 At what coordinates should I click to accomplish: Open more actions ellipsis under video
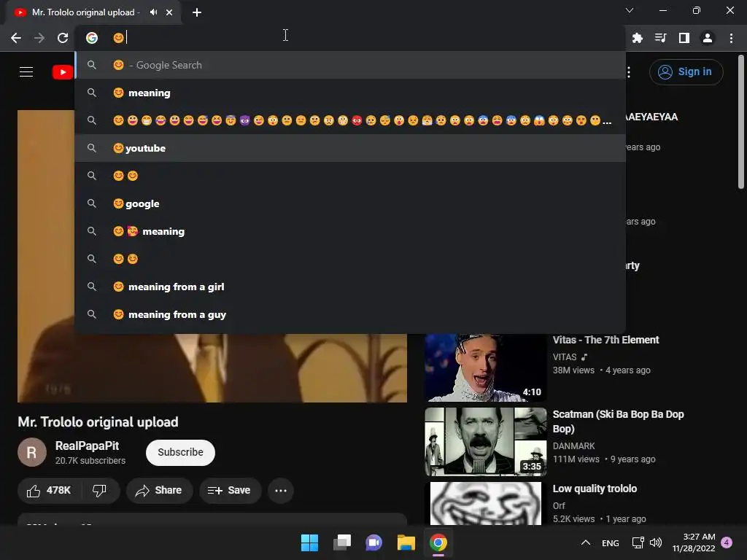[x=281, y=491]
